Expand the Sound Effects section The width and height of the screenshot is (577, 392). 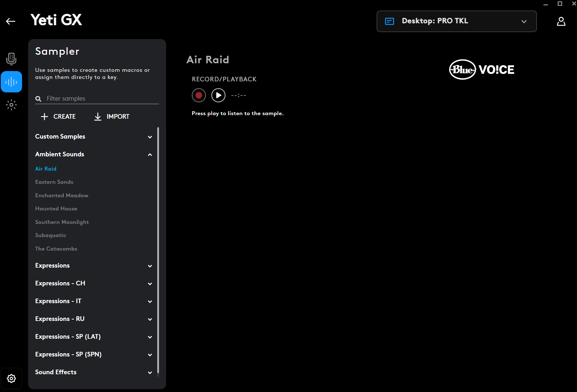pos(94,372)
